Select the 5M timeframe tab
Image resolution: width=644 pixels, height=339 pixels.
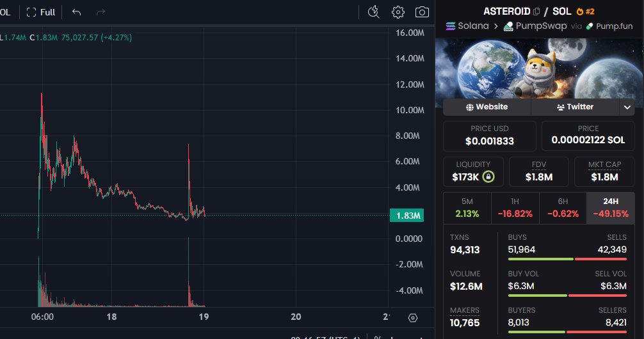(467, 208)
